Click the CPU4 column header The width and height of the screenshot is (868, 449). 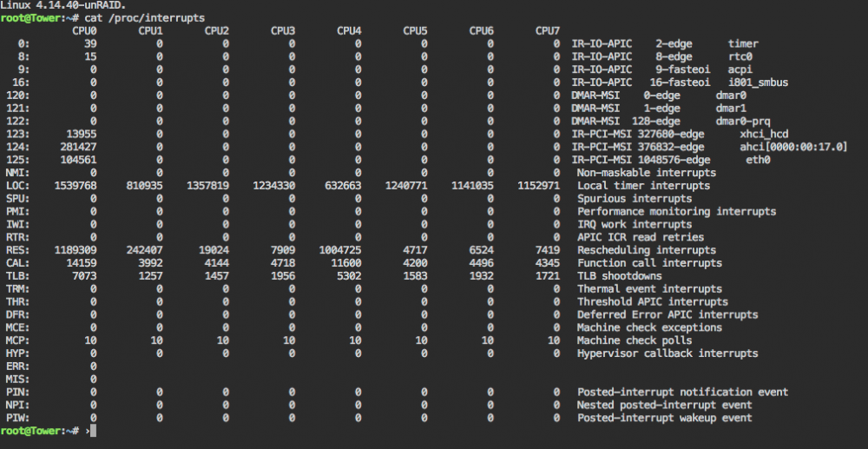[x=349, y=31]
